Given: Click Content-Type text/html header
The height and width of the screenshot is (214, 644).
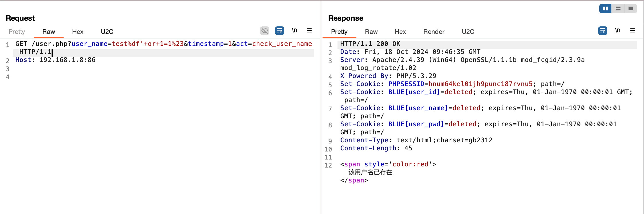Looking at the screenshot, I should pos(416,140).
